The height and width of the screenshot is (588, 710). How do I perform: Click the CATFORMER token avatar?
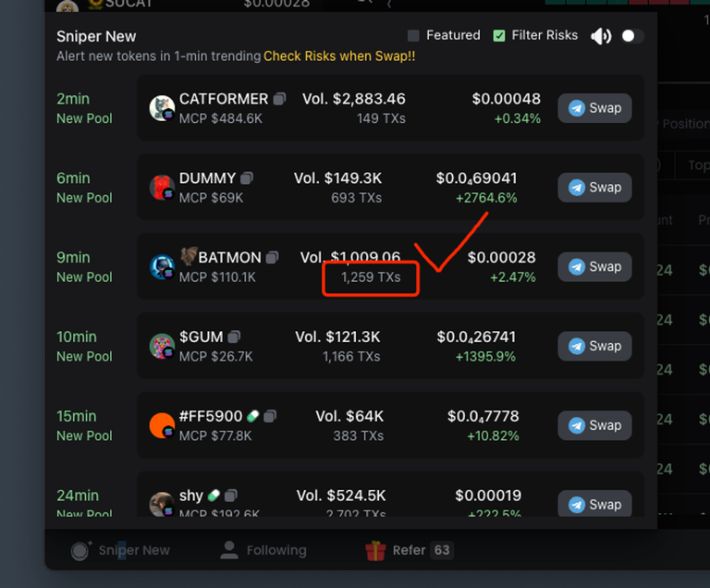click(x=162, y=108)
